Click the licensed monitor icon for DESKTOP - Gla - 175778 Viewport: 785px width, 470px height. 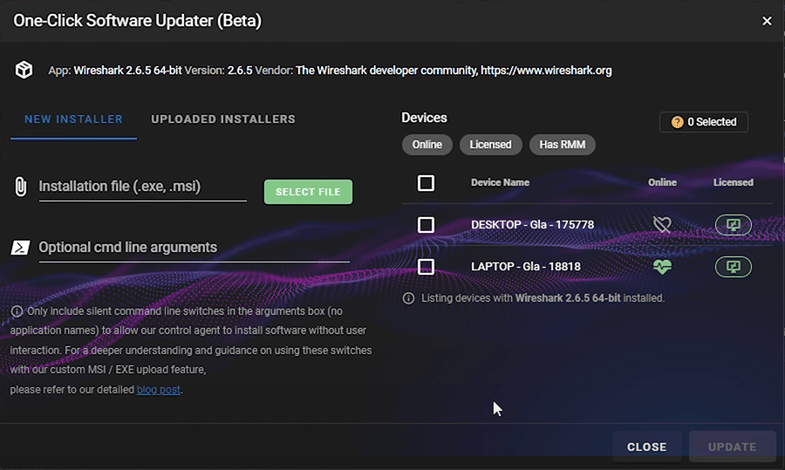point(733,225)
